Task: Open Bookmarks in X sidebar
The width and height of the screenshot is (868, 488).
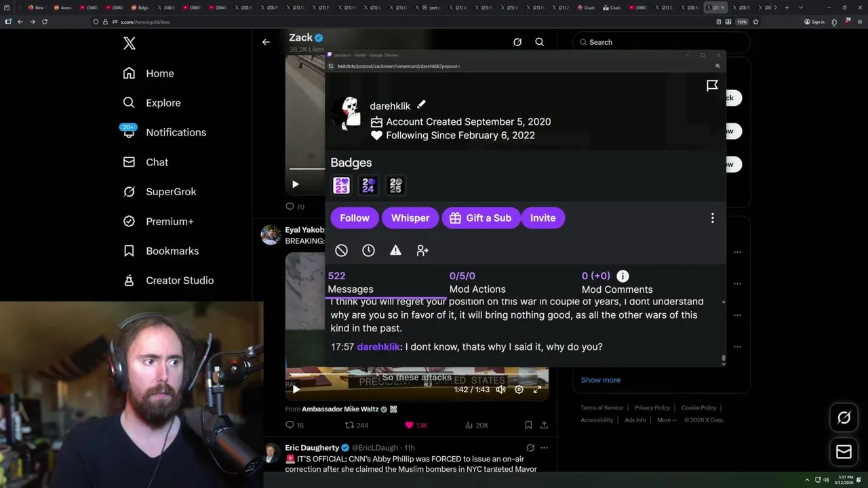Action: coord(161,251)
